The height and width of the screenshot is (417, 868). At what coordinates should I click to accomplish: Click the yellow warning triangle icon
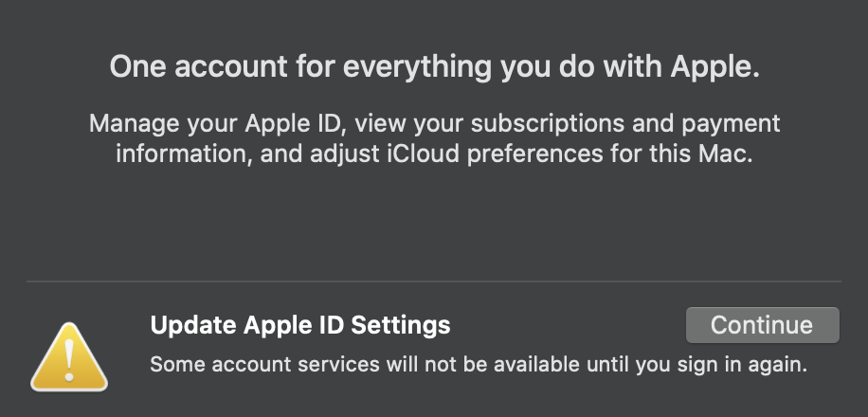(x=69, y=357)
